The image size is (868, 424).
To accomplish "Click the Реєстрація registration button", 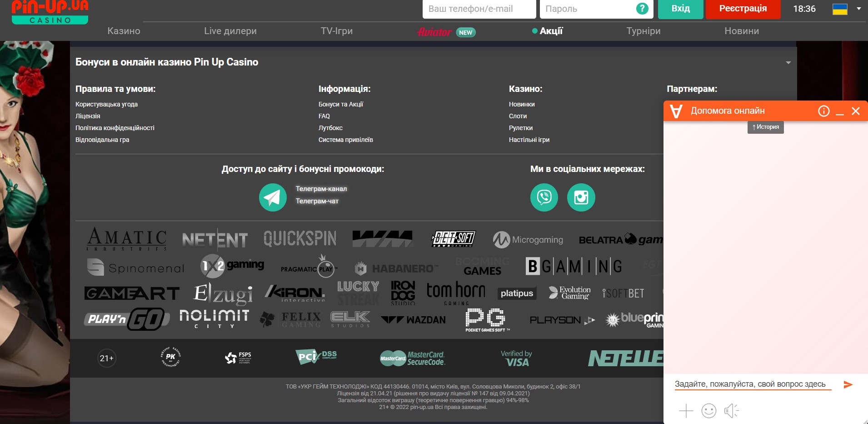I will (x=743, y=9).
